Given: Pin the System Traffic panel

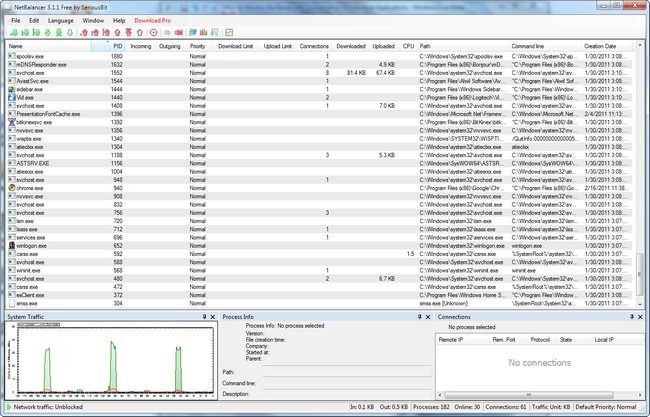Looking at the screenshot, I should pyautogui.click(x=204, y=317).
